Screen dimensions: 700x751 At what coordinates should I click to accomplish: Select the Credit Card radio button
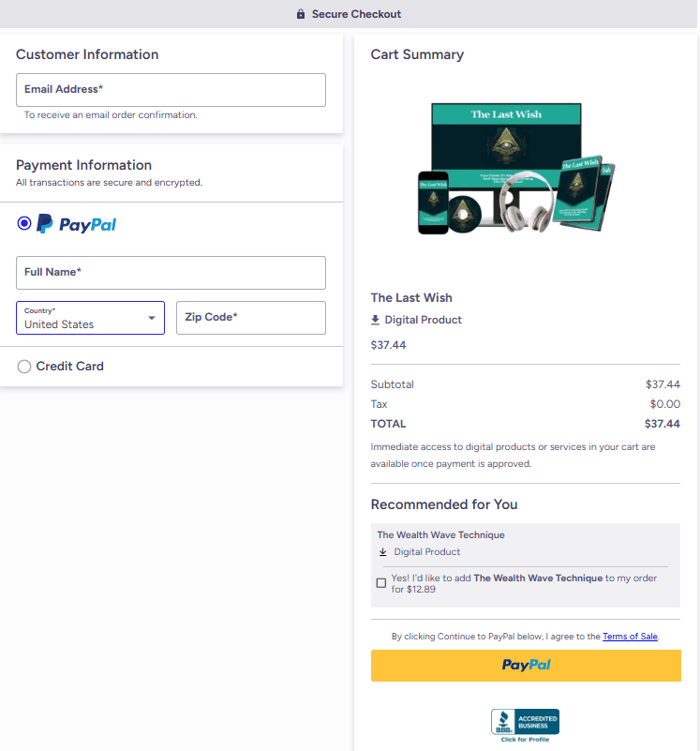click(23, 367)
